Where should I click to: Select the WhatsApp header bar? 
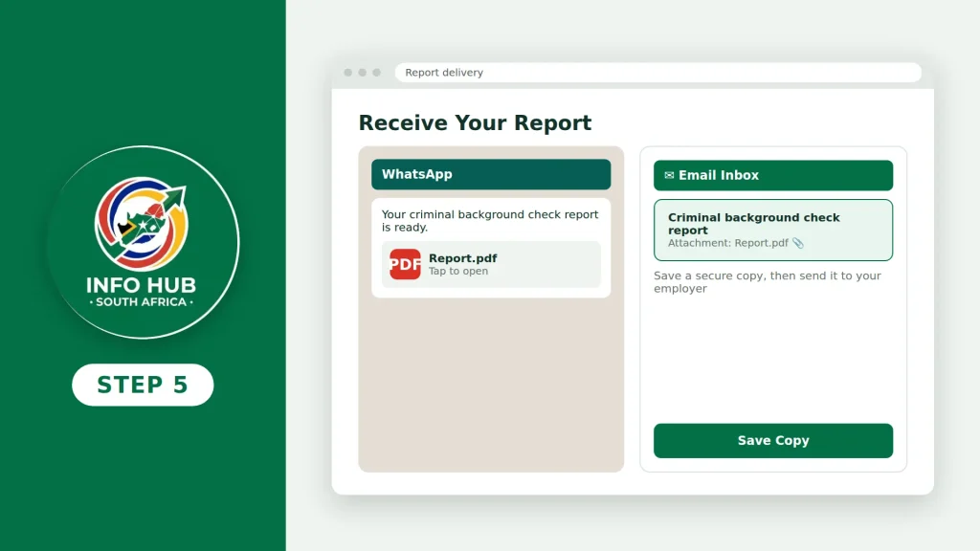click(491, 174)
